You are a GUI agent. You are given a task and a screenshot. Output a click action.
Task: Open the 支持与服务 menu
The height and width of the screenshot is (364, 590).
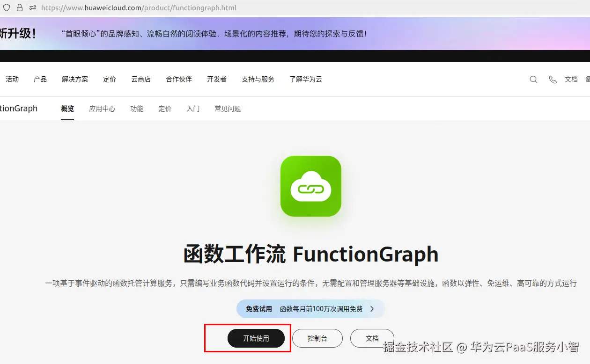(x=258, y=79)
